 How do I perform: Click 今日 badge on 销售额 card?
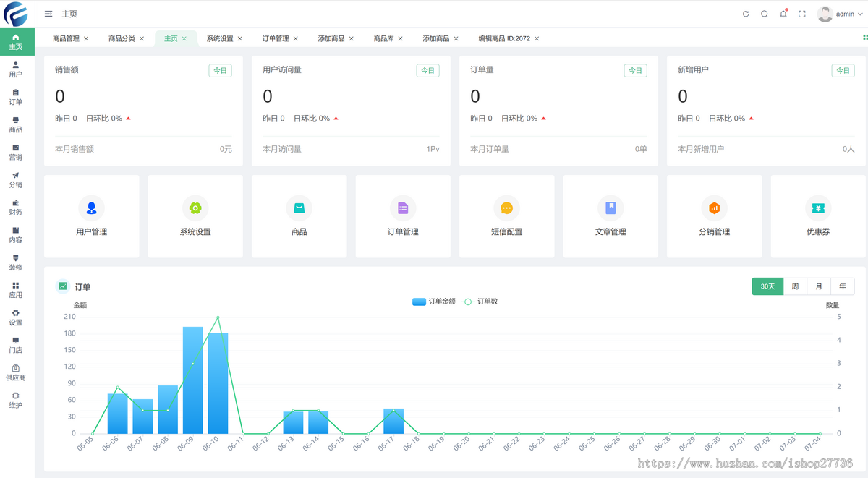220,70
